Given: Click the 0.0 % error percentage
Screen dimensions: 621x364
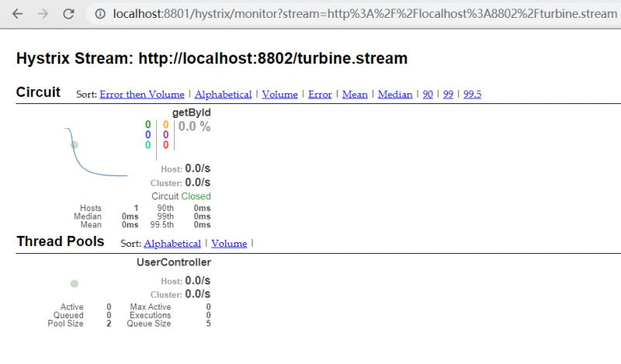Looking at the screenshot, I should 194,127.
